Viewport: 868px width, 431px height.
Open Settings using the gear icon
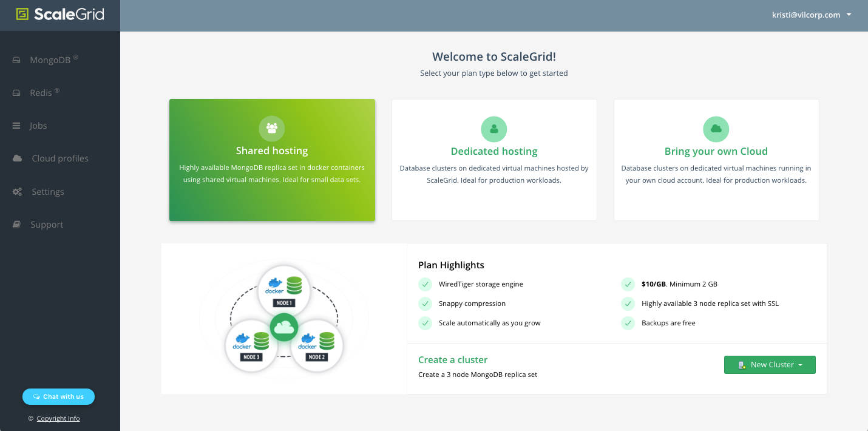click(x=17, y=191)
